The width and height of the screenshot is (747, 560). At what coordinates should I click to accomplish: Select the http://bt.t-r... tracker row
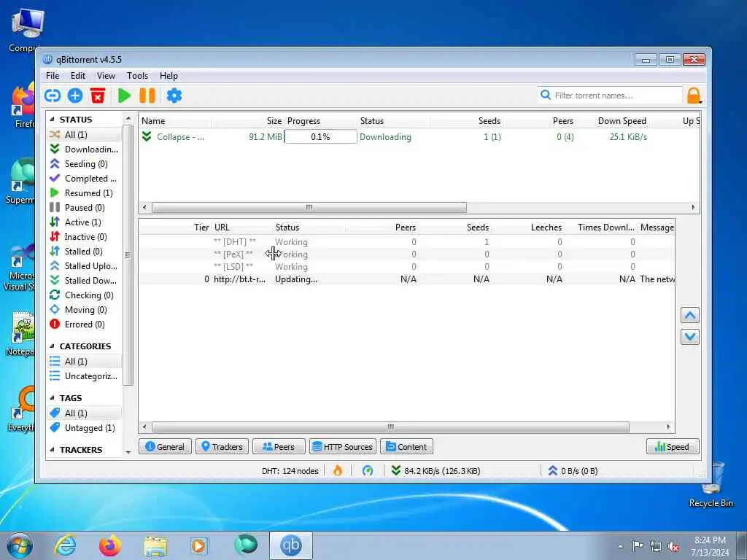tap(407, 279)
